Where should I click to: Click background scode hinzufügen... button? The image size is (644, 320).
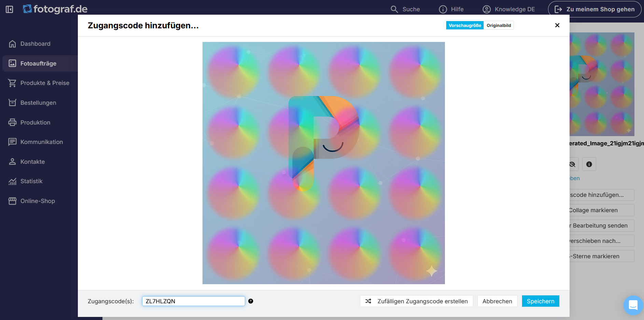[601, 195]
